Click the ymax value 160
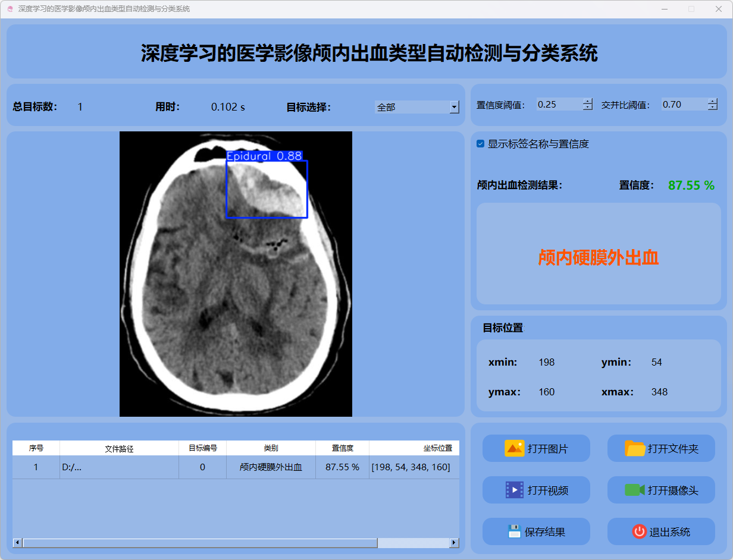Screen dimensions: 733x560 547,392
